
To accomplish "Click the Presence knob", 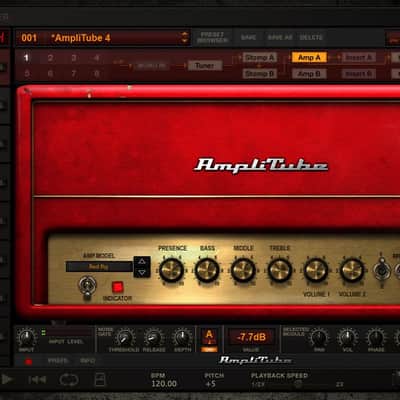I will point(171,270).
